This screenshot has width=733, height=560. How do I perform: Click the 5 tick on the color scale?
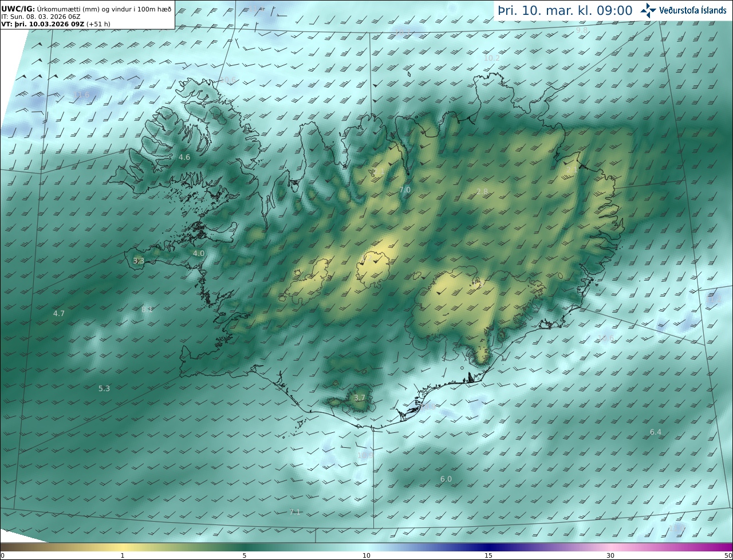click(x=245, y=555)
